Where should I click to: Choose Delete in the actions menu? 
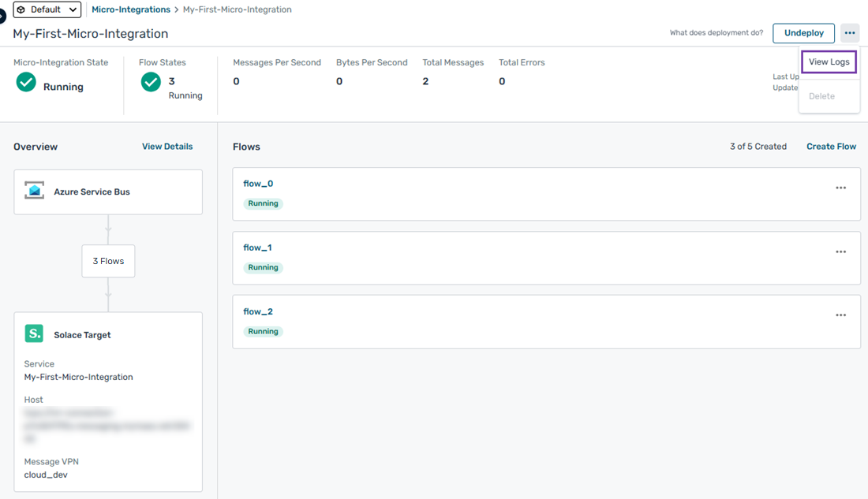click(821, 96)
